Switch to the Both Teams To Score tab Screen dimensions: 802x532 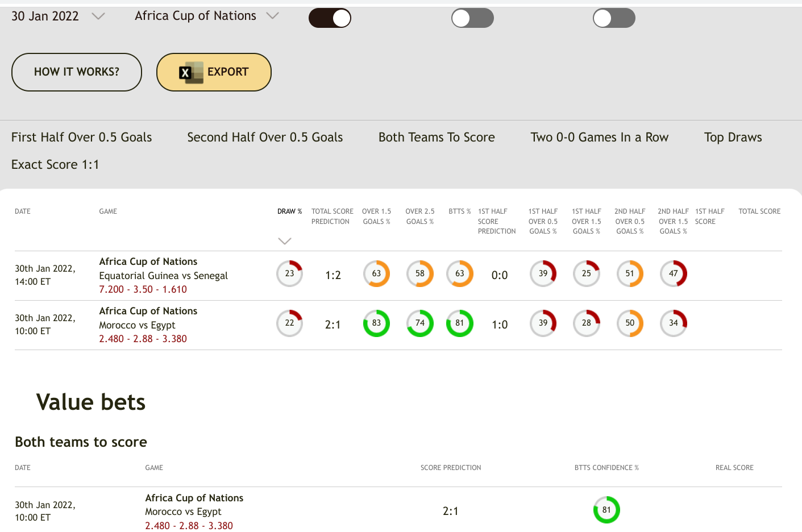(437, 137)
